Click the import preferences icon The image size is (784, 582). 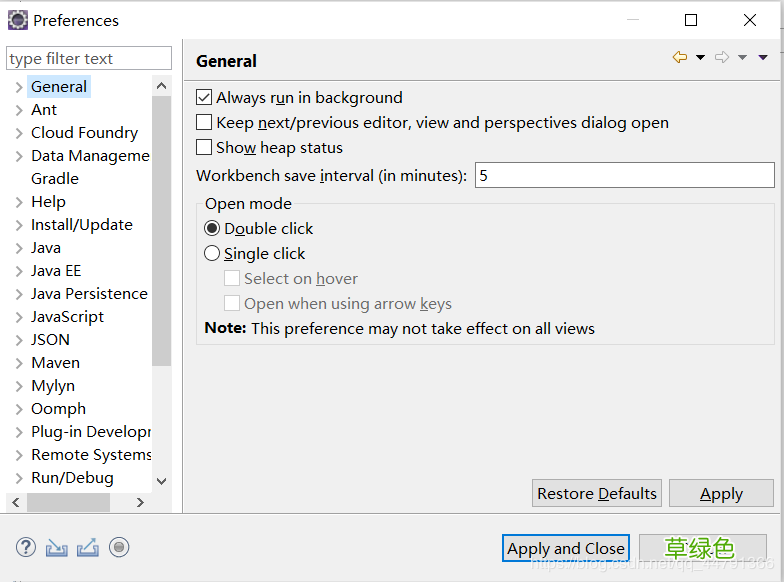57,547
